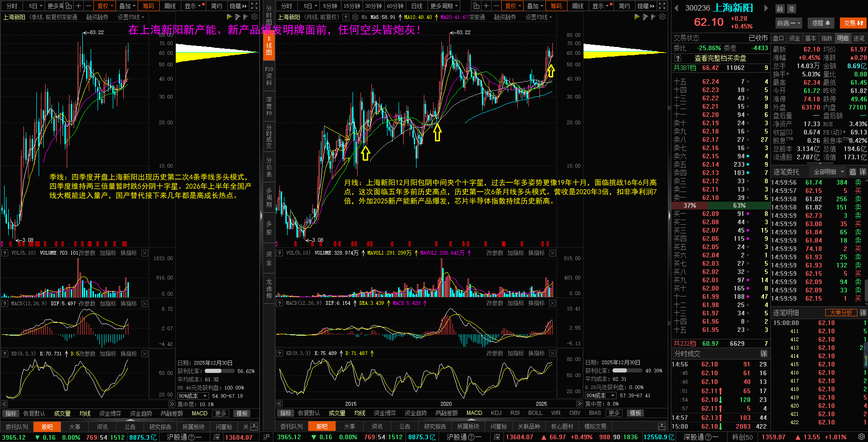The image size is (868, 442).
Task: Zoom in left chart with plus icon
Action: click(78, 6)
